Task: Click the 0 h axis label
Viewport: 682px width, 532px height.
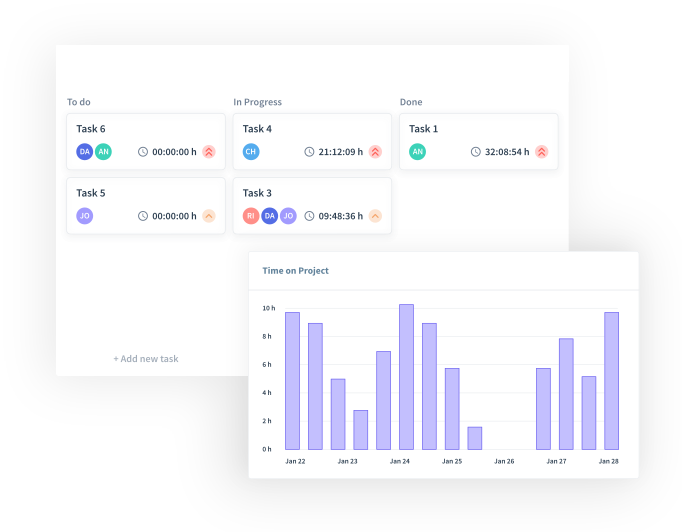Action: coord(267,449)
